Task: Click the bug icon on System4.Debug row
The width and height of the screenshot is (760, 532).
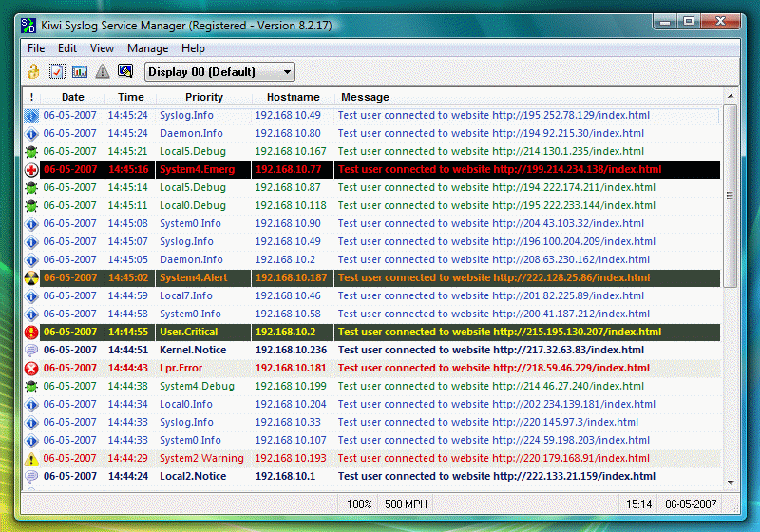Action: 31,386
